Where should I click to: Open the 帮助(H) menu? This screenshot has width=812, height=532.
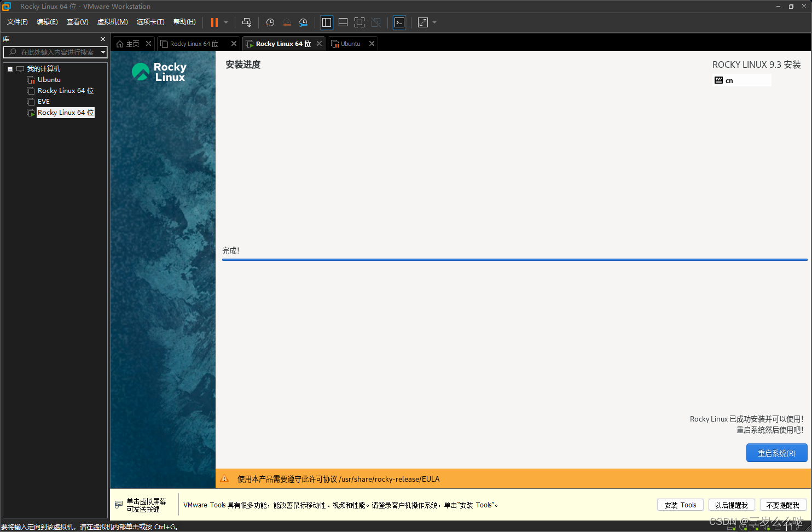point(184,22)
